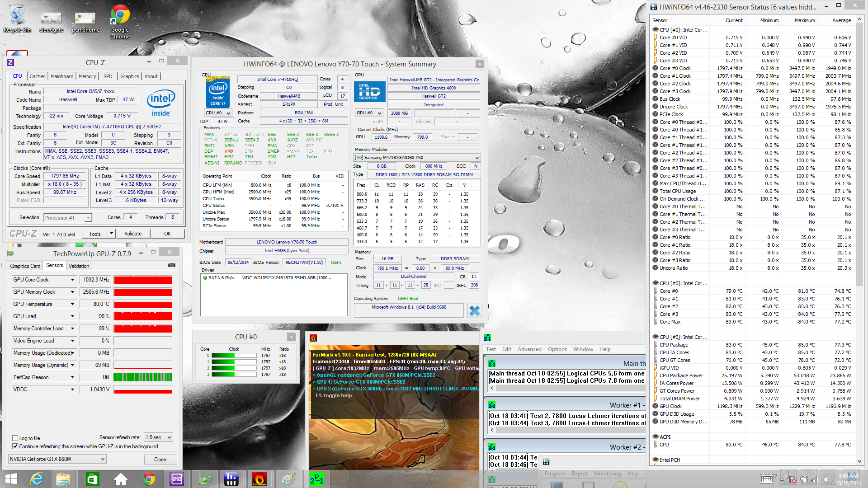
Task: Switch to the Mainboard tab in CPU-Z
Action: pos(62,76)
